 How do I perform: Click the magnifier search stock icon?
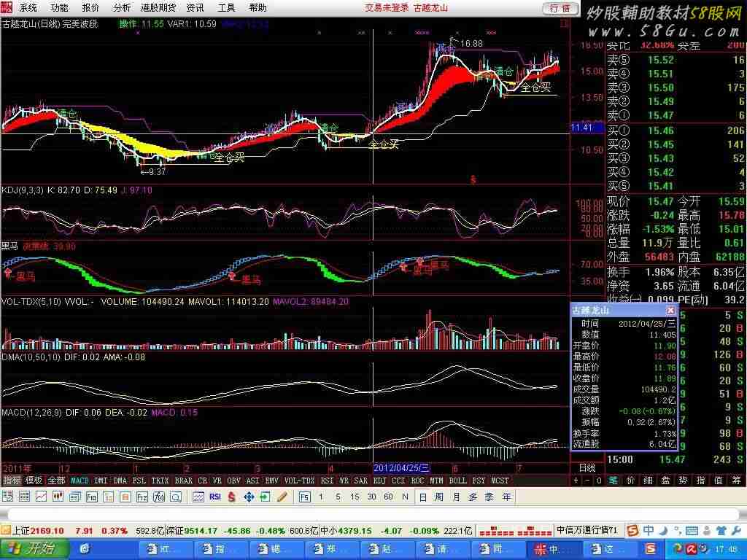click(176, 497)
